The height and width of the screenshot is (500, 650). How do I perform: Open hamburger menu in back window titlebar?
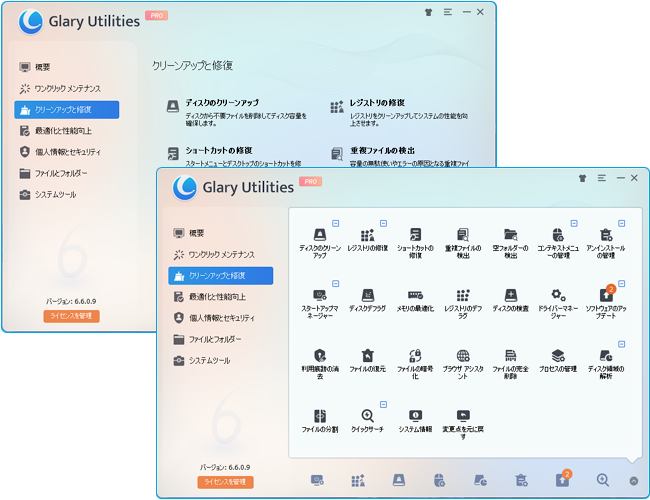point(448,12)
